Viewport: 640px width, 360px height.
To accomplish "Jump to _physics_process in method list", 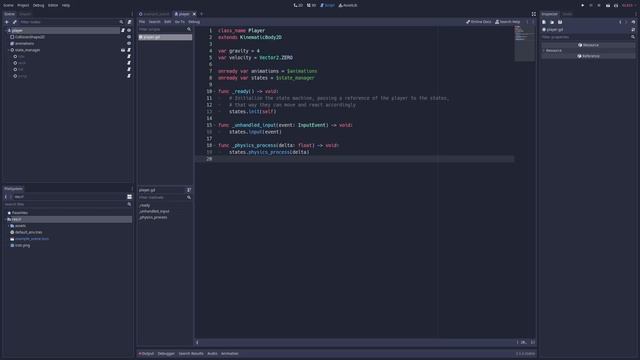I will 153,218.
